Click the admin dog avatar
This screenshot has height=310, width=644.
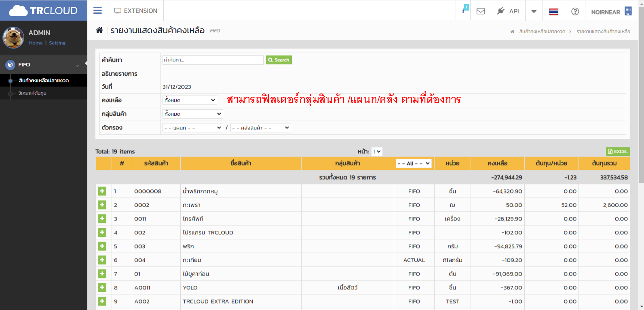pos(13,38)
